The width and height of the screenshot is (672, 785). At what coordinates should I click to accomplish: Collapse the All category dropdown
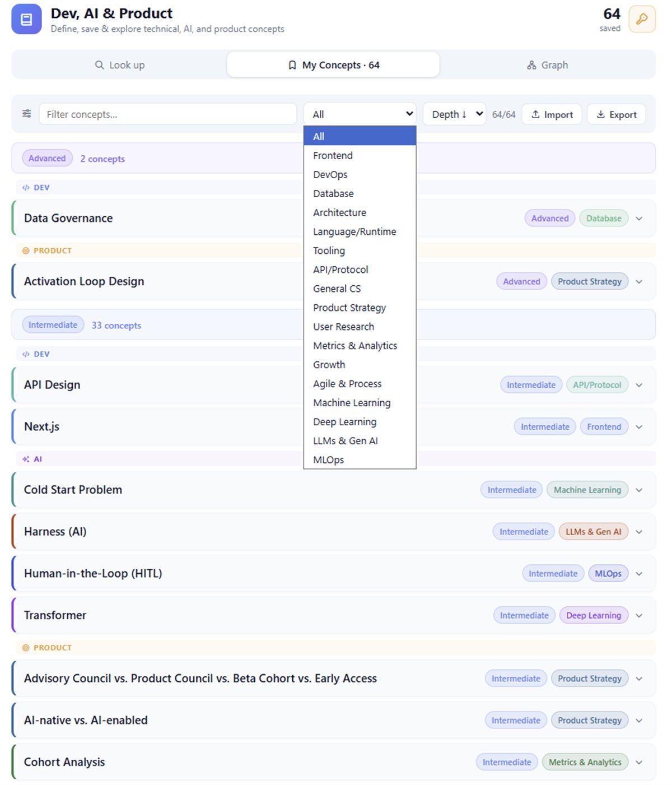pos(360,114)
